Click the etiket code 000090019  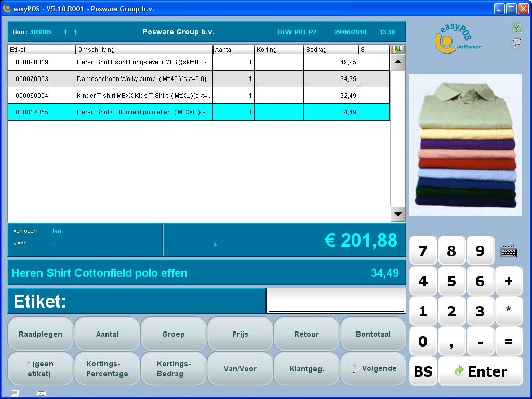(32, 62)
